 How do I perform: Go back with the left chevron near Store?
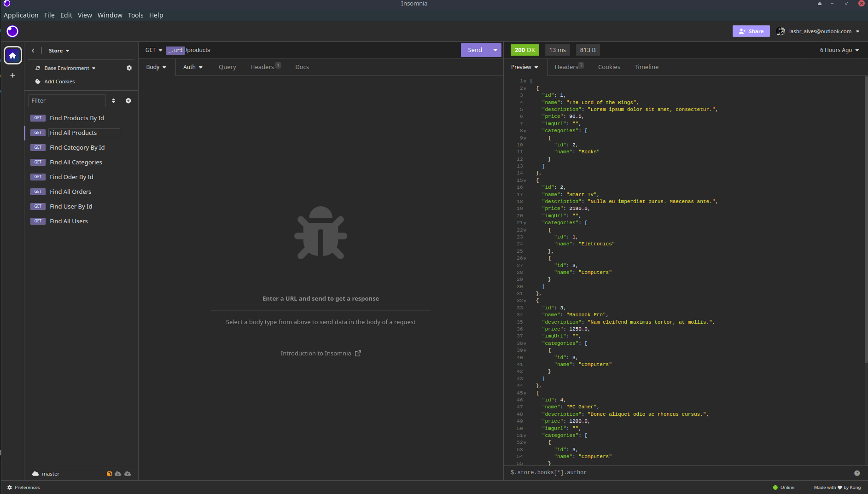coord(33,51)
